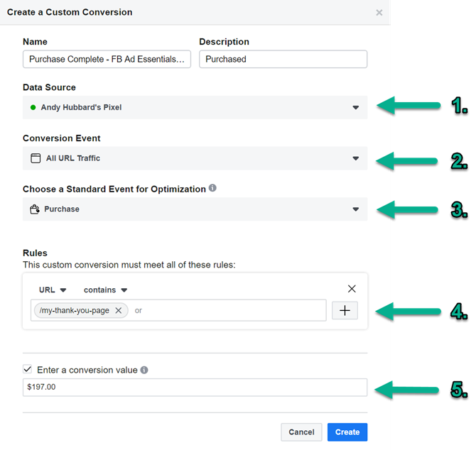This screenshot has width=476, height=450.
Task: Show info for Standard Event for Optimization
Action: pos(213,189)
